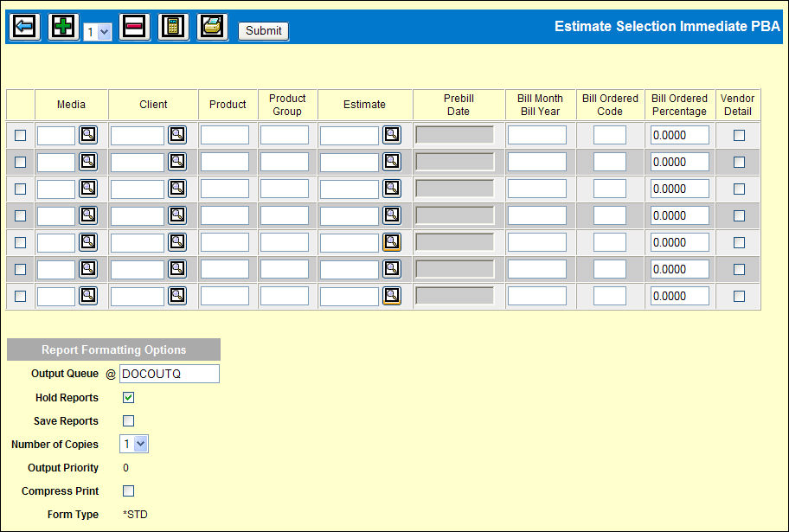Image resolution: width=789 pixels, height=532 pixels.
Task: Click the sixth row Estimate text field
Action: 350,269
